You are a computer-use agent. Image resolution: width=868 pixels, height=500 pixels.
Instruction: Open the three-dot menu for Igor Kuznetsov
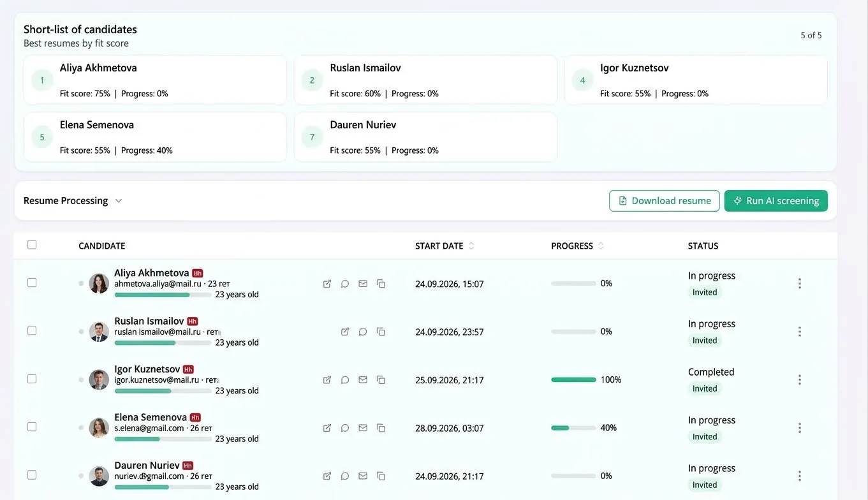(800, 380)
